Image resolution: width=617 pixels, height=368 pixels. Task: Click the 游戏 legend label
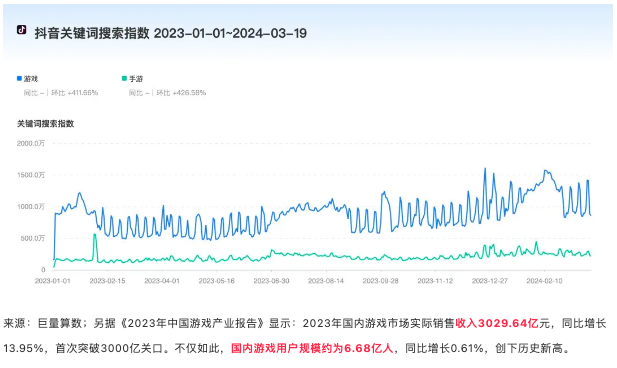click(31, 79)
